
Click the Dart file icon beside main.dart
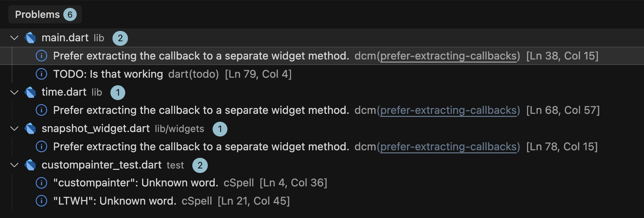point(31,38)
